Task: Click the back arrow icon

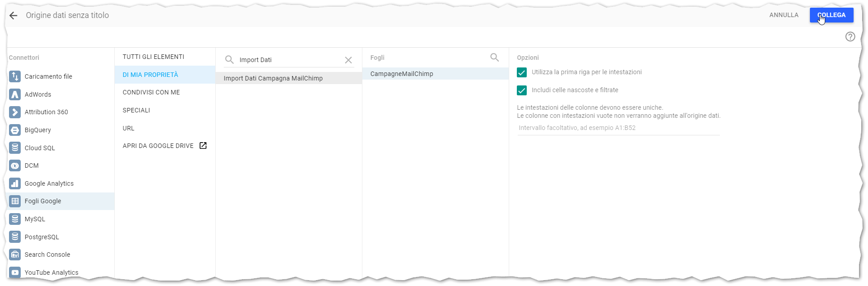Action: coord(14,15)
